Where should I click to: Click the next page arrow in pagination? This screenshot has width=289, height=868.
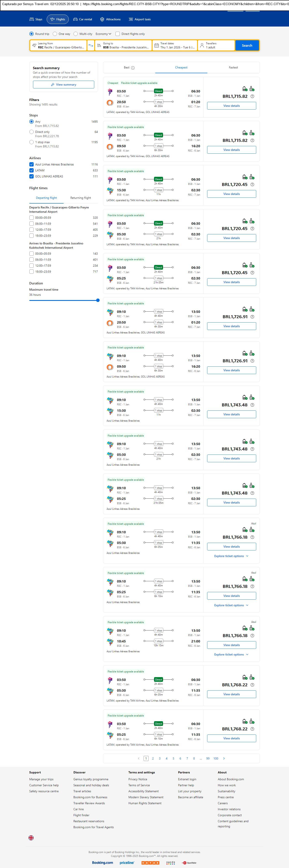point(224,758)
